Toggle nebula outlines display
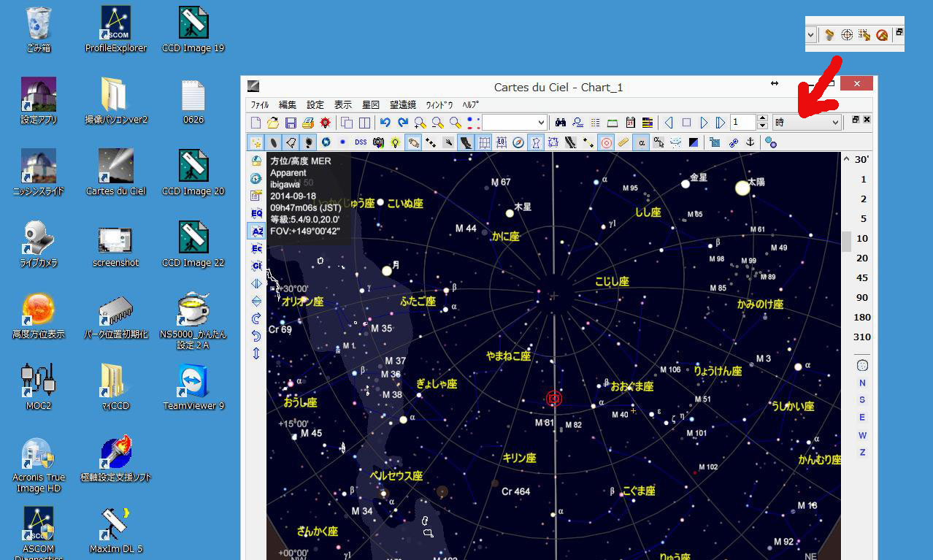 tap(291, 142)
